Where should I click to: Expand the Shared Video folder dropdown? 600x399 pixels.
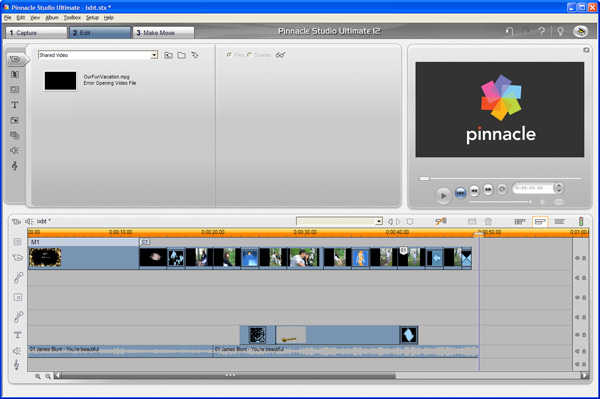click(x=154, y=55)
